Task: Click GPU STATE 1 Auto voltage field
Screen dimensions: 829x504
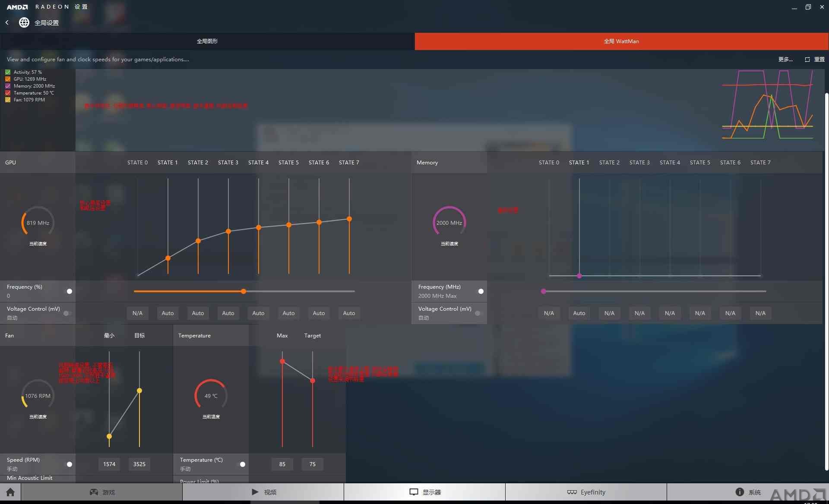Action: 168,313
